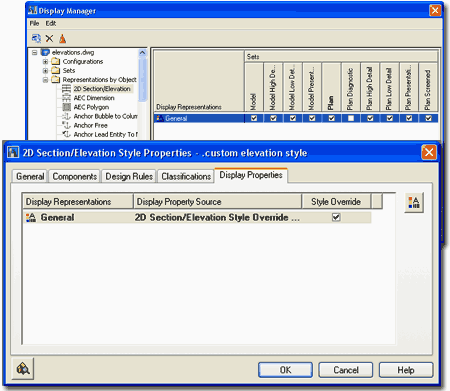Viewport: 450px width, 391px height.
Task: Toggle Model Low Detail checkbox
Action: tap(293, 118)
